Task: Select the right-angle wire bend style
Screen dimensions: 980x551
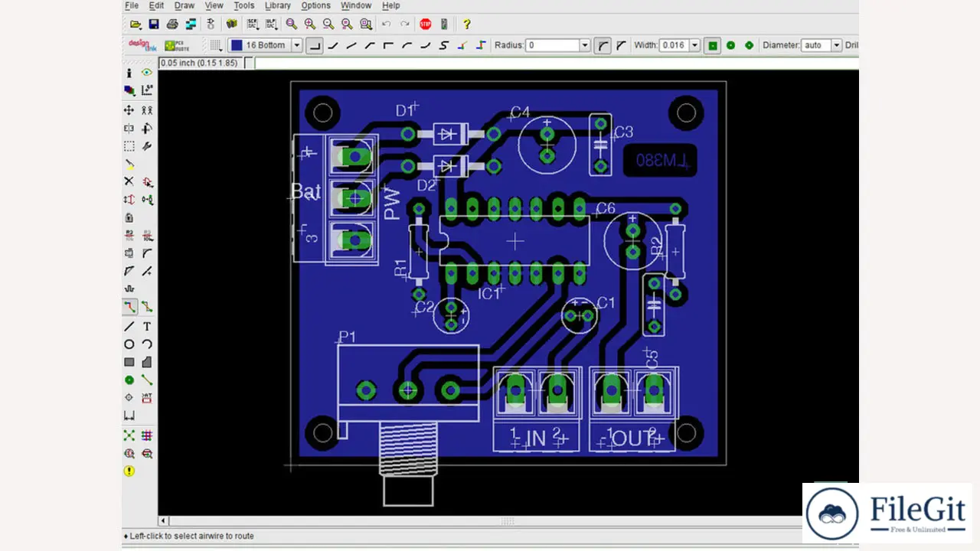Action: coord(315,45)
